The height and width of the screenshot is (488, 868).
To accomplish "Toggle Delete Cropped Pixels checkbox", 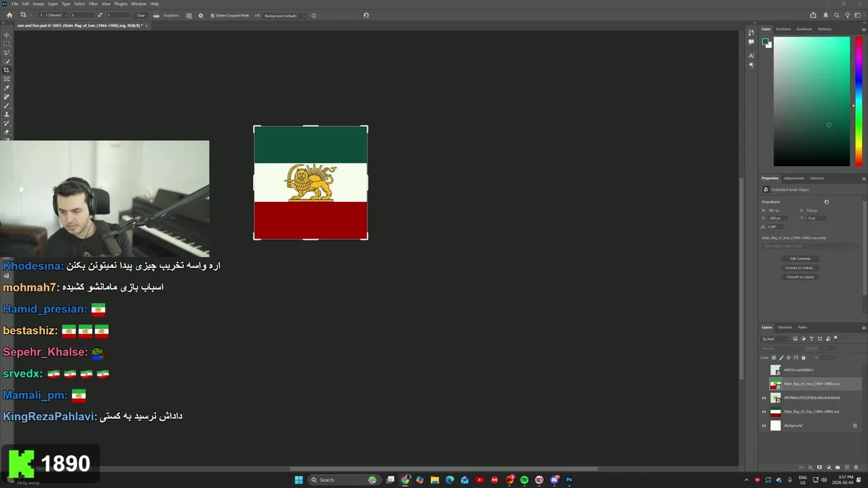I will pyautogui.click(x=213, y=16).
